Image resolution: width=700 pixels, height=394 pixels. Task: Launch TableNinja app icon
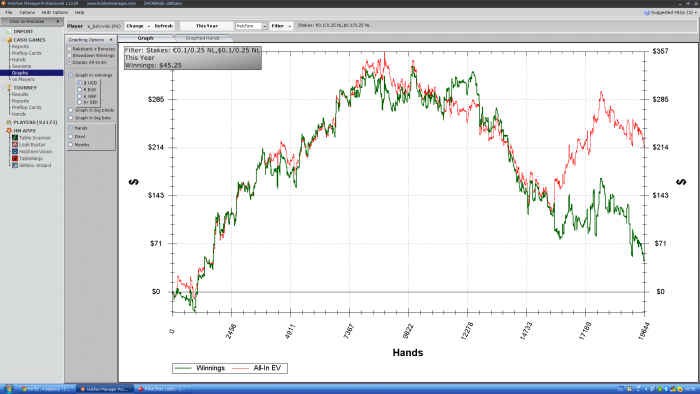coord(15,158)
